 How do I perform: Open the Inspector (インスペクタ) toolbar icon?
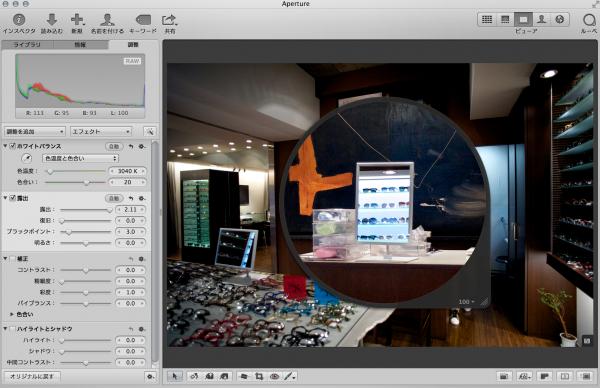click(19, 19)
